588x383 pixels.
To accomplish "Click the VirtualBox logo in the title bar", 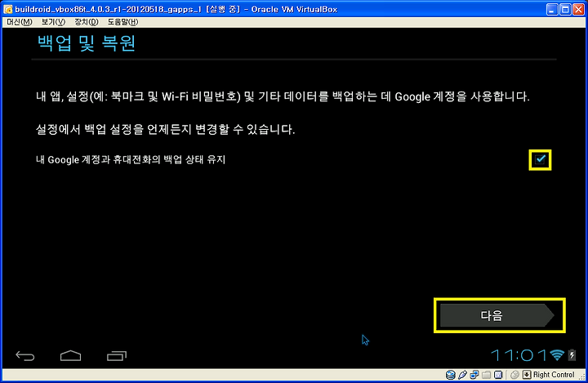I will coord(8,9).
